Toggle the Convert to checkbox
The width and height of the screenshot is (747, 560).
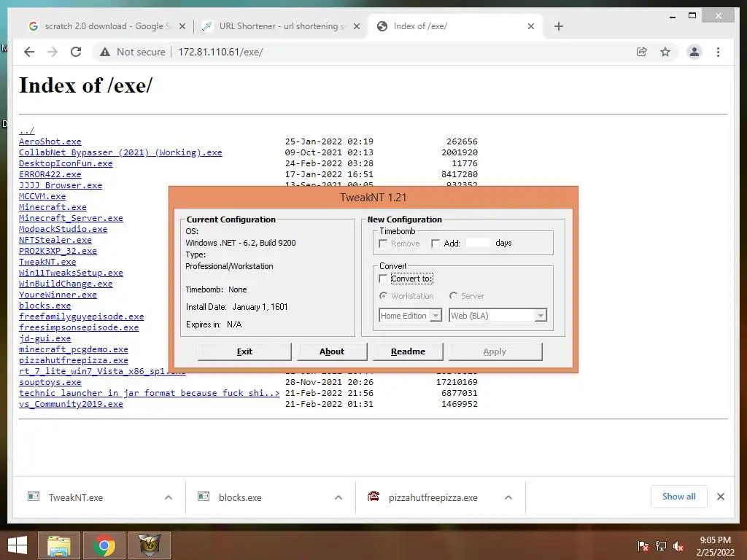point(383,279)
